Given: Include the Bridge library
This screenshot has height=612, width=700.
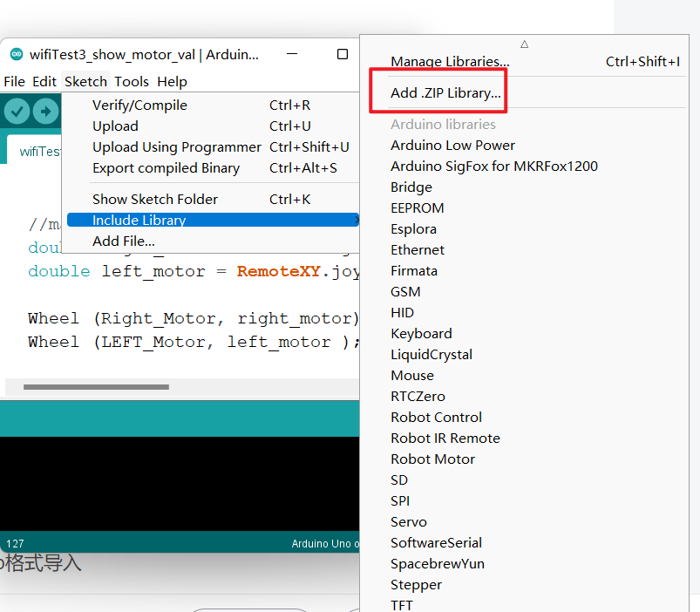Looking at the screenshot, I should [x=525, y=187].
